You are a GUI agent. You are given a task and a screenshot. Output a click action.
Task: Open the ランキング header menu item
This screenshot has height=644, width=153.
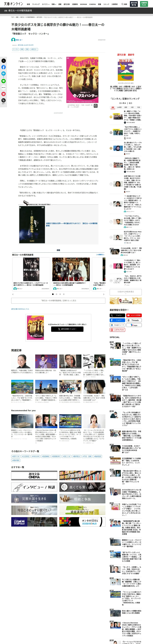coord(36,4)
